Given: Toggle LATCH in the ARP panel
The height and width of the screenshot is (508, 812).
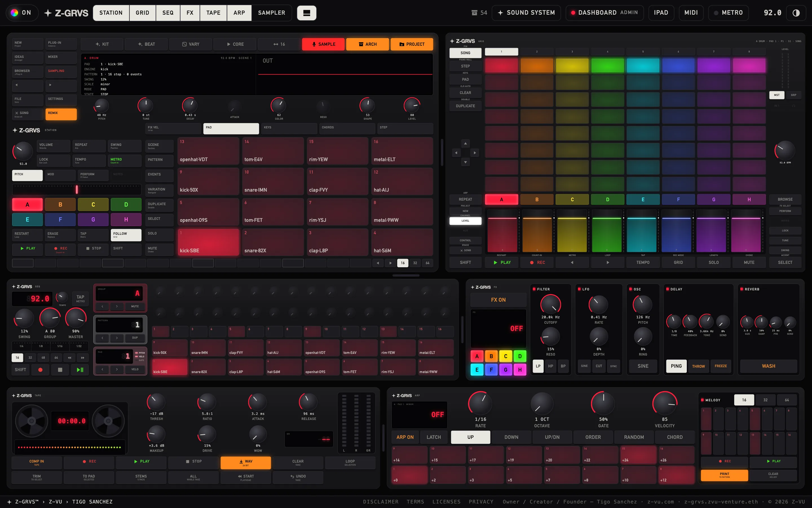Looking at the screenshot, I should pyautogui.click(x=434, y=437).
